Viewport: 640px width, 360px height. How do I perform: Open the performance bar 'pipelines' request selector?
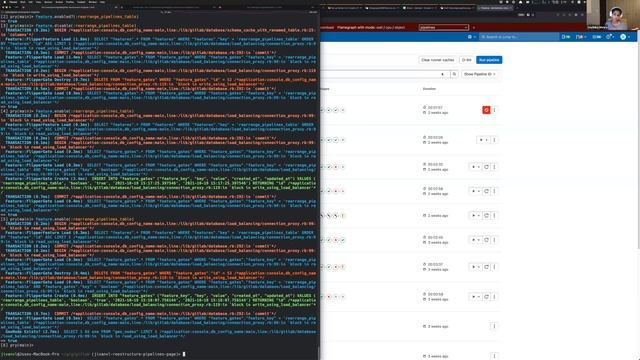[443, 27]
